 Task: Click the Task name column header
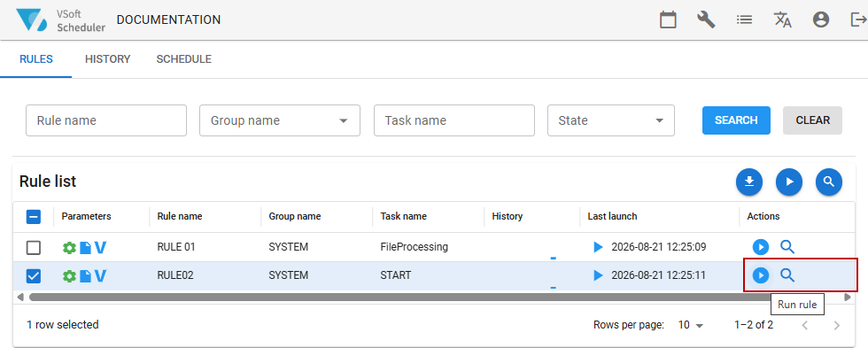point(404,216)
